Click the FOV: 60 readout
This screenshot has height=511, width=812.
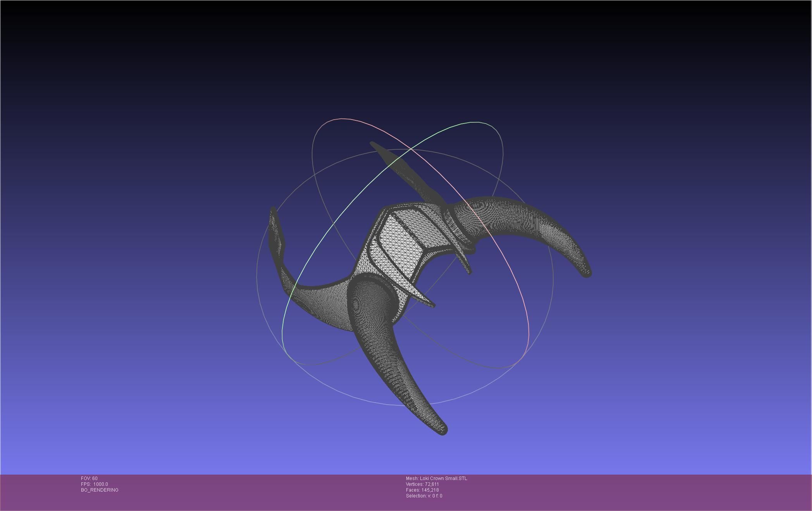(x=89, y=478)
